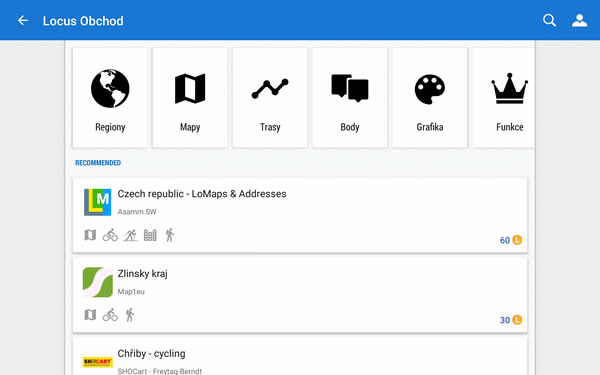Viewport: 600px width, 375px height.
Task: Click the 60 LoCoin price
Action: click(x=511, y=240)
